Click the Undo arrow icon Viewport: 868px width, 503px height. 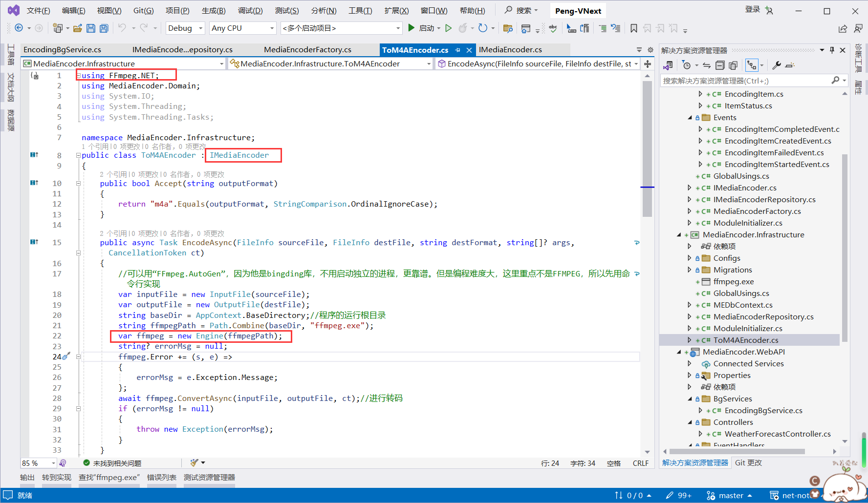(122, 28)
